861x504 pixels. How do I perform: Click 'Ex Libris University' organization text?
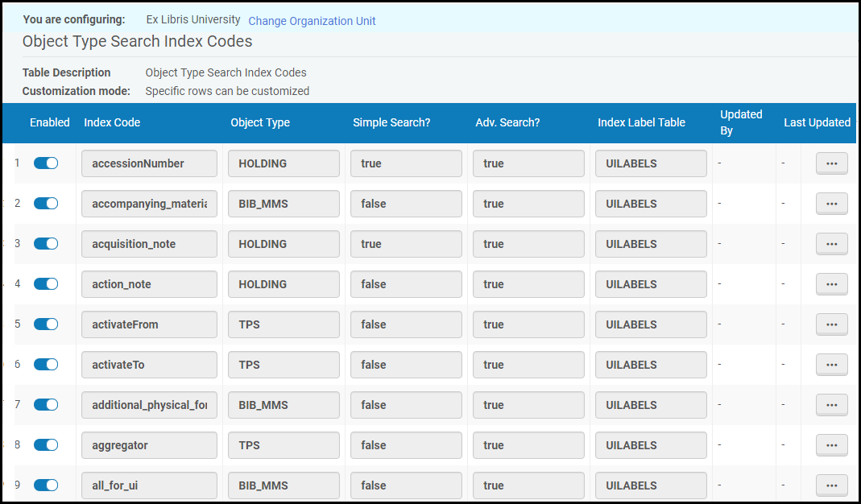(193, 20)
